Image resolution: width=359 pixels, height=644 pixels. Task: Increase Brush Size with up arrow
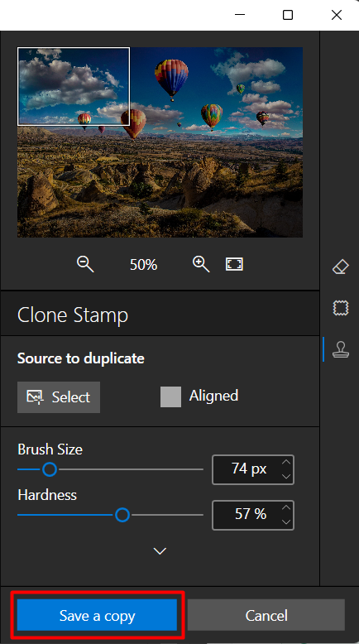tap(286, 463)
